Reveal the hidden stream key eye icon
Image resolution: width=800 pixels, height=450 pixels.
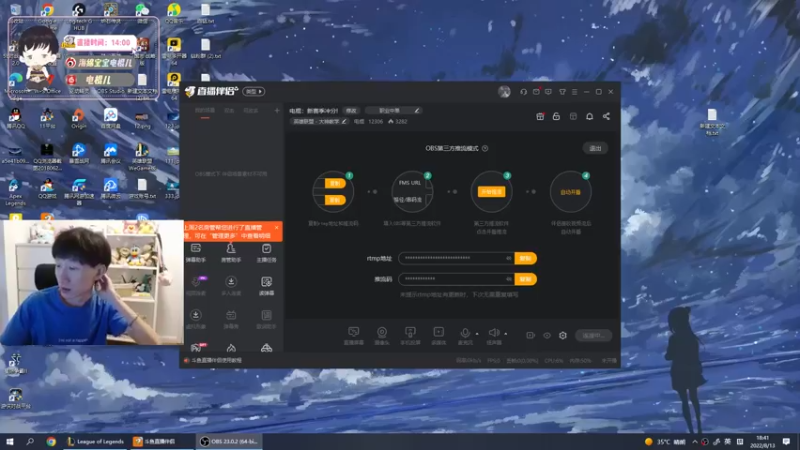508,279
